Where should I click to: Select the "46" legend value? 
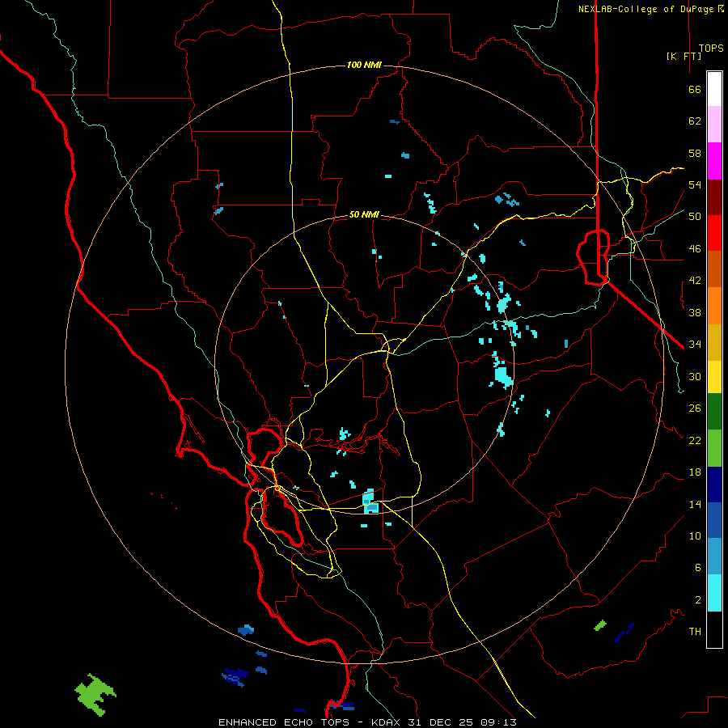pyautogui.click(x=695, y=249)
